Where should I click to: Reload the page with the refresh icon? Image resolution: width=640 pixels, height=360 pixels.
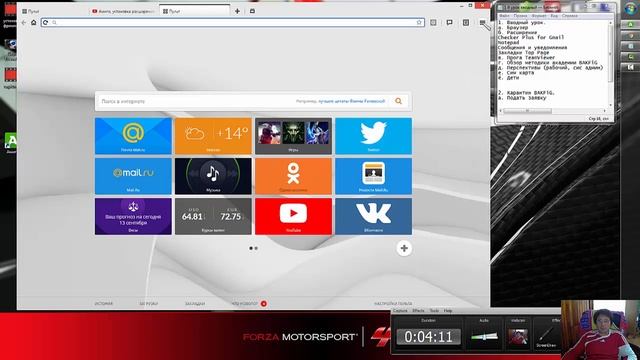pyautogui.click(x=45, y=22)
